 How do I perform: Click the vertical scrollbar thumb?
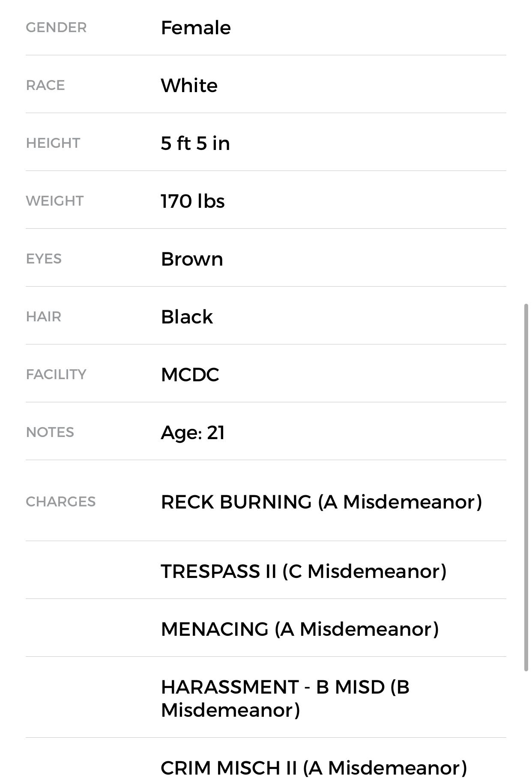coord(526,487)
